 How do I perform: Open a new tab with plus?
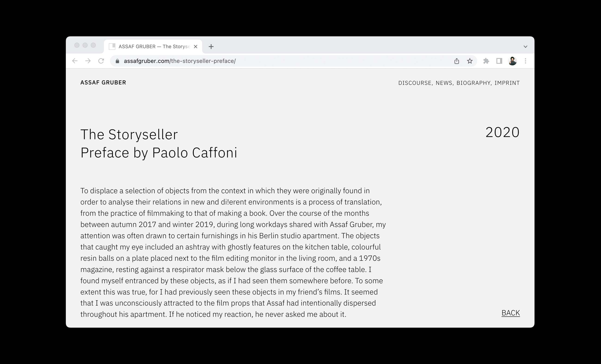point(211,46)
